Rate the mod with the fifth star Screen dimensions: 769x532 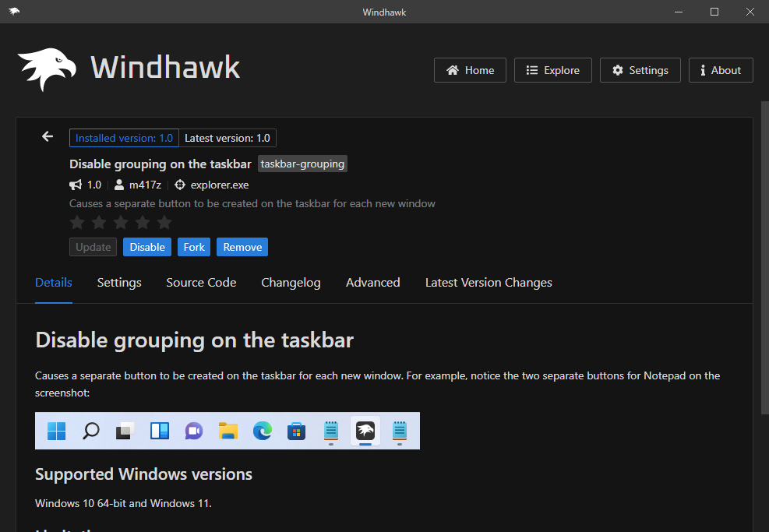click(164, 222)
